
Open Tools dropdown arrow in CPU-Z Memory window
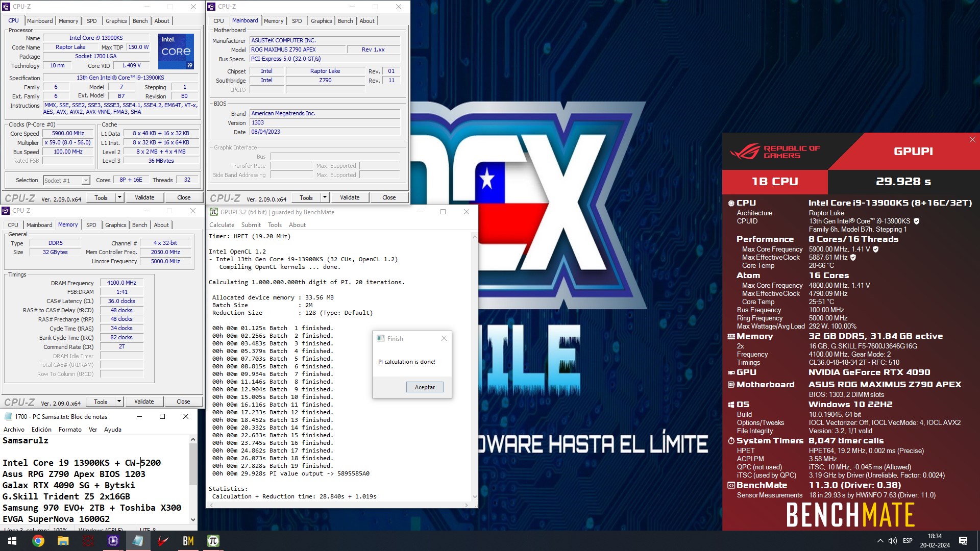119,402
